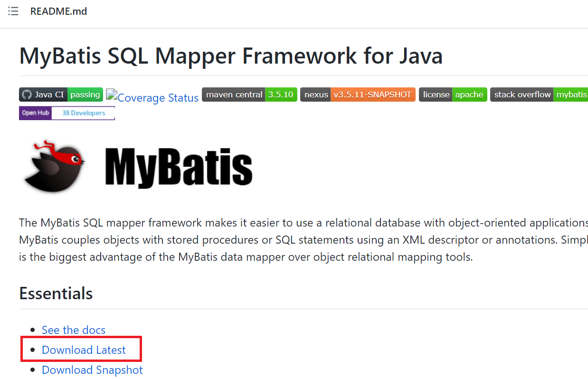588x379 pixels.
Task: Open the Coverage Status badge link
Action: [152, 97]
